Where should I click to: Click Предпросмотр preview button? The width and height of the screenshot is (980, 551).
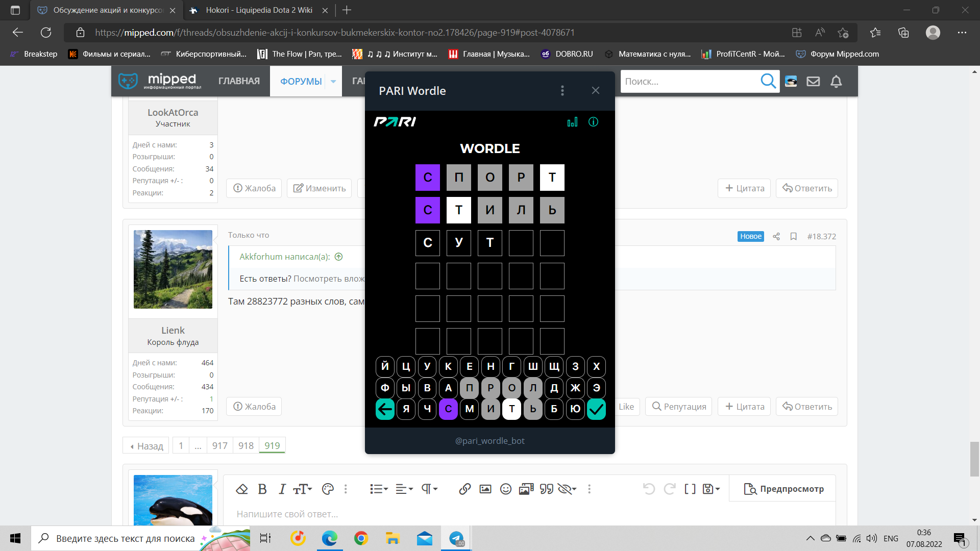click(783, 489)
